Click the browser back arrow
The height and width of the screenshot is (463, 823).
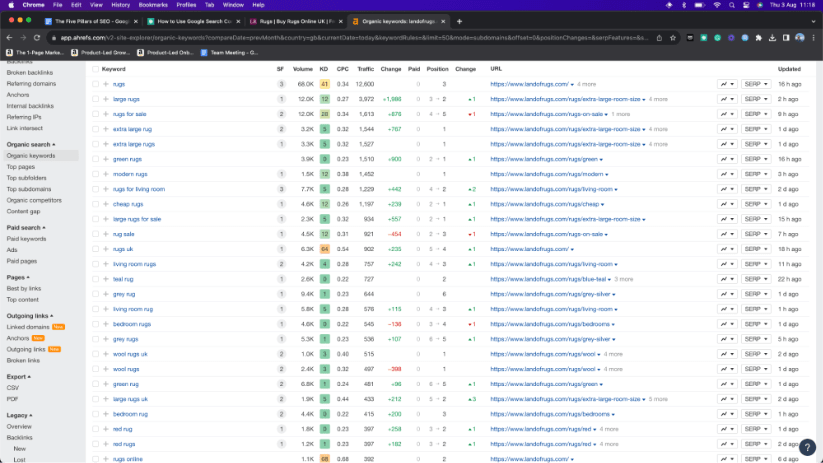tap(10, 37)
